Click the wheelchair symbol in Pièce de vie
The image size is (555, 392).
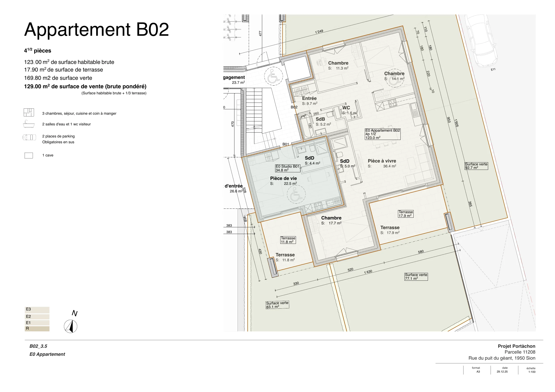296,194
